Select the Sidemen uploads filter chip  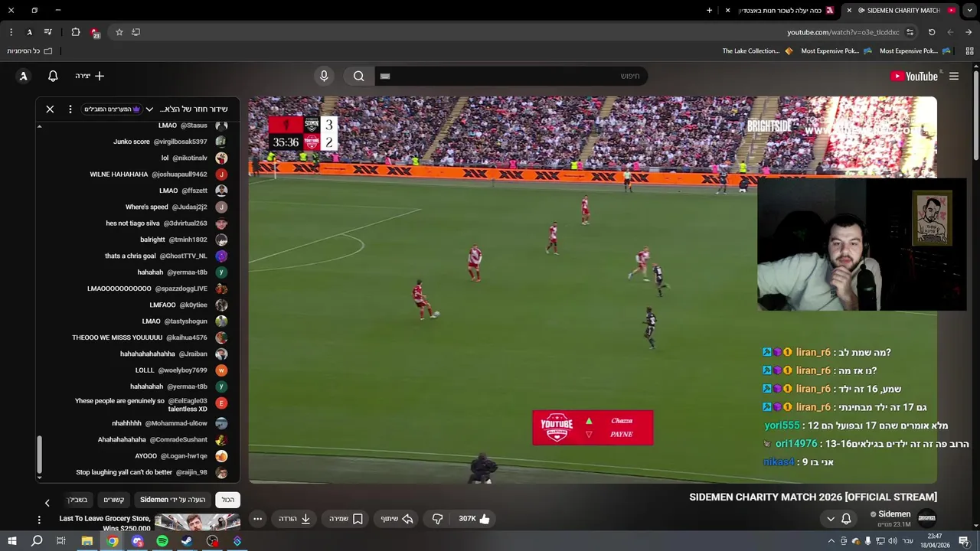click(173, 500)
